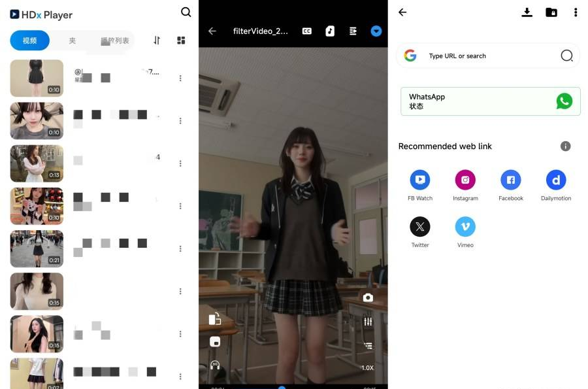Image resolution: width=588 pixels, height=389 pixels.
Task: Select the 视频 tab
Action: 29,41
